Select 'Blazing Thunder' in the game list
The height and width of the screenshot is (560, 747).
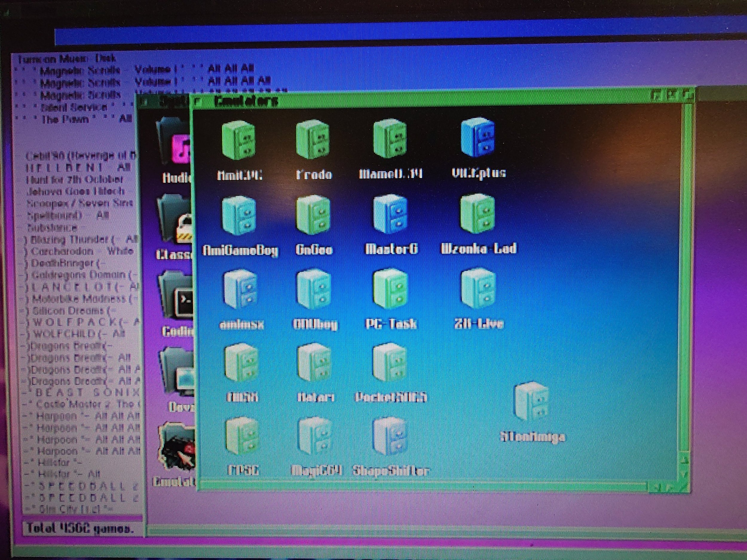[x=81, y=239]
